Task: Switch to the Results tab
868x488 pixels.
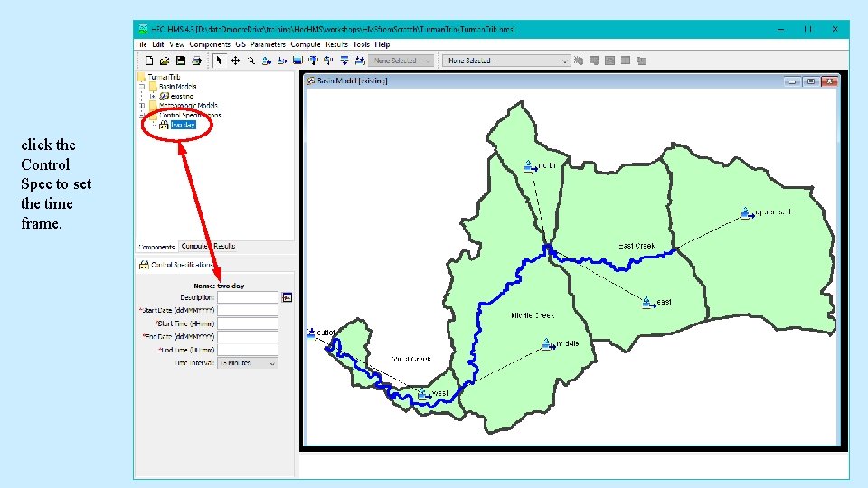Action: (224, 246)
